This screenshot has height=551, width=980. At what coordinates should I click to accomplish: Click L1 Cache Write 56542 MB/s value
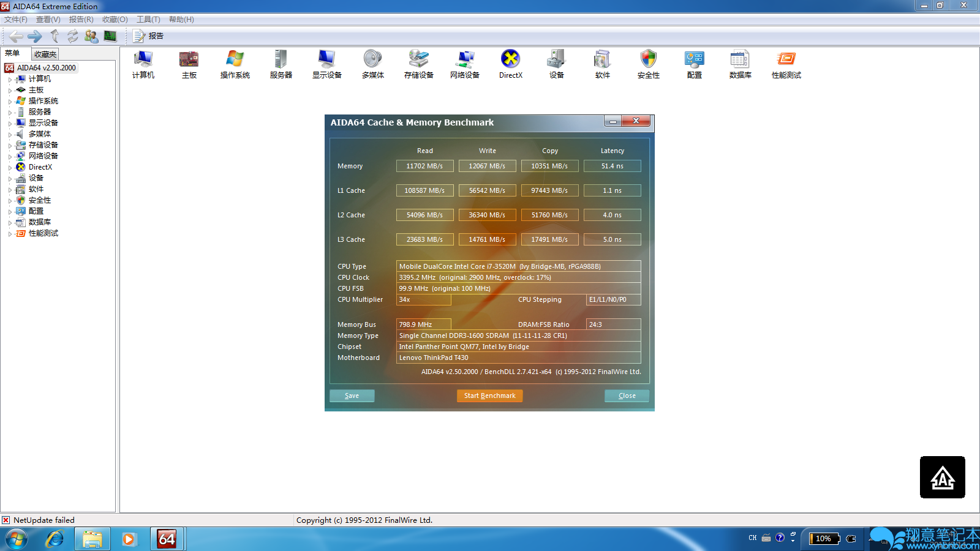488,190
